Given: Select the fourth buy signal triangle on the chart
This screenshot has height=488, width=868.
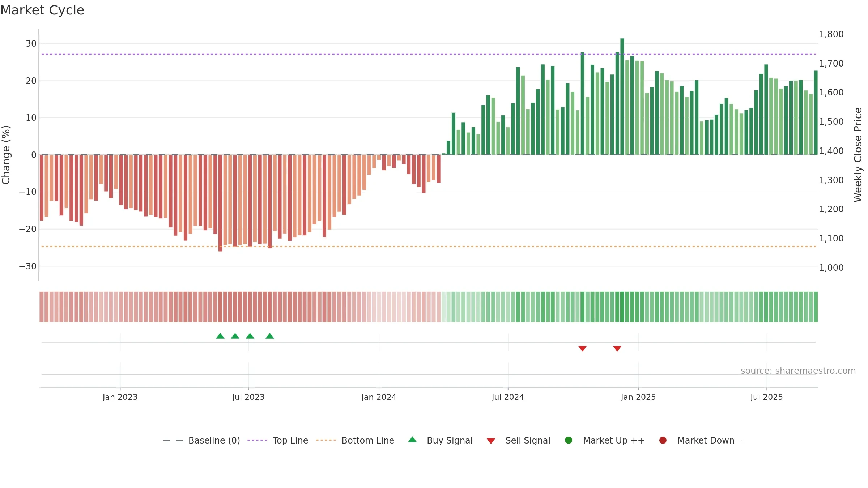Looking at the screenshot, I should click(270, 336).
